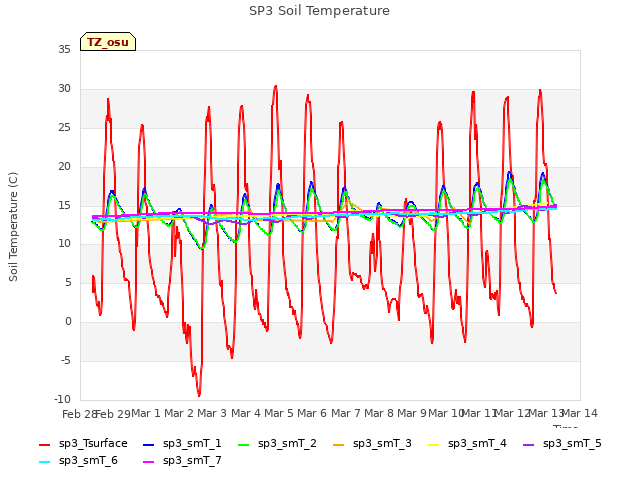Viewport: 640px width, 480px height.
Task: Click the TZ_osu annotation label
Action: pos(108,42)
